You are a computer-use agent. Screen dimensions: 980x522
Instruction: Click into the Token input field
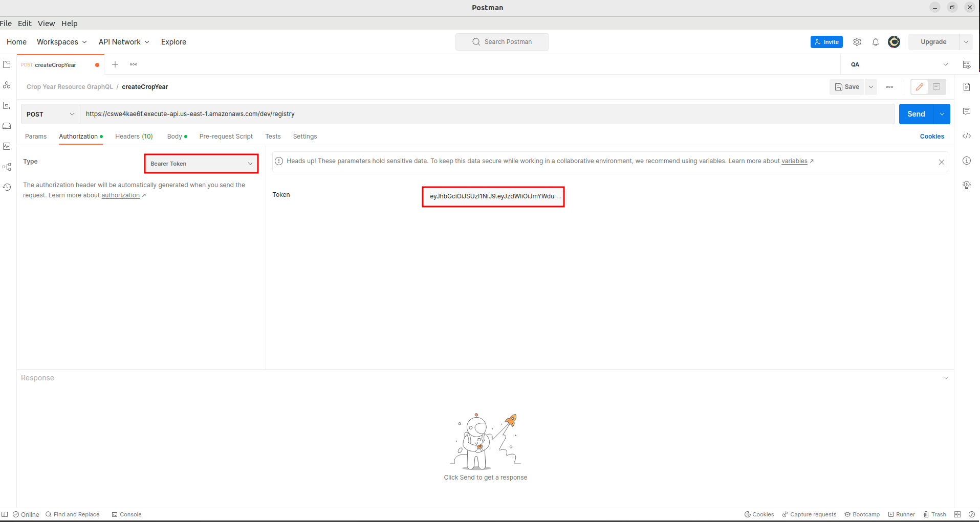point(493,196)
